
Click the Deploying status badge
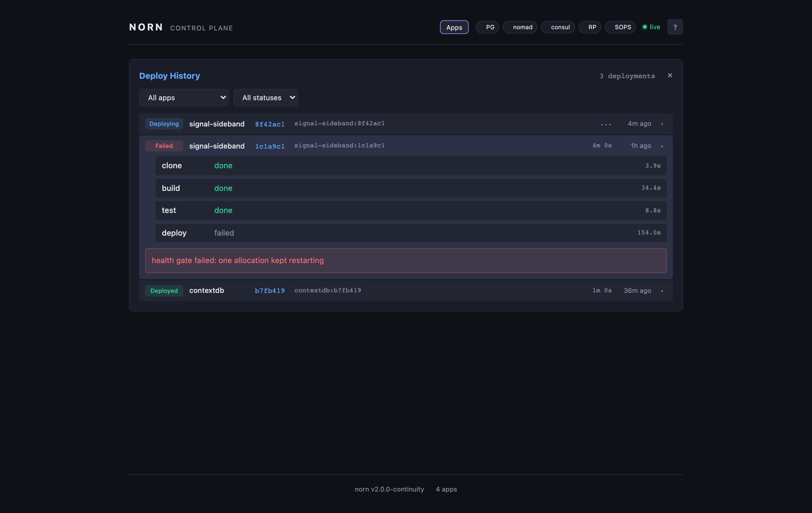[x=164, y=123]
